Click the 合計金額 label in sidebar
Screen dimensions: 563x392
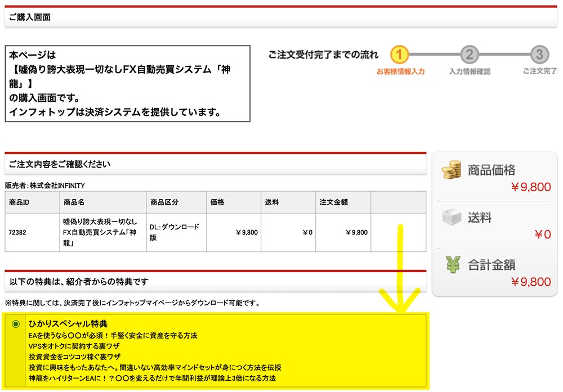pos(491,265)
